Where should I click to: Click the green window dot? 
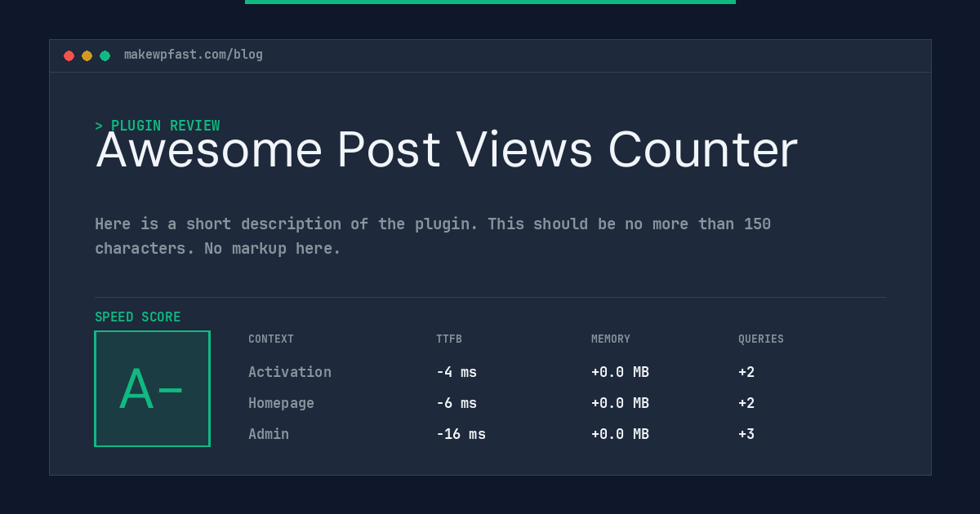(x=105, y=55)
